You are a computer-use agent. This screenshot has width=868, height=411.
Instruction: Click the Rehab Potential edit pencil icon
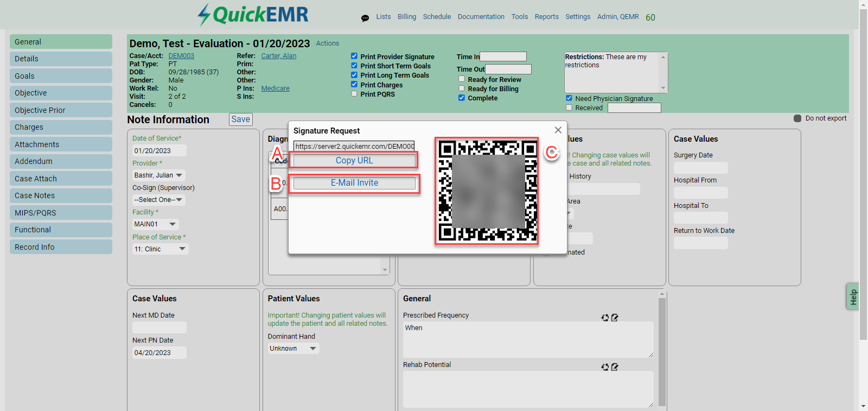click(x=615, y=367)
